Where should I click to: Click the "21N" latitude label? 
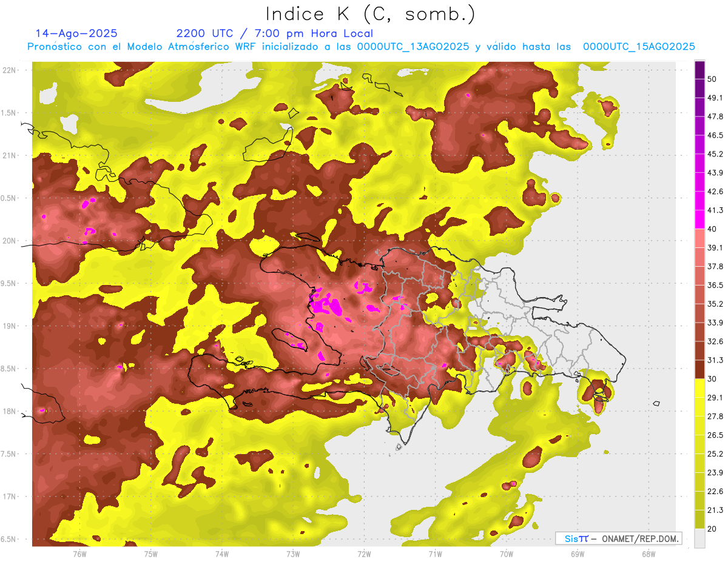9,155
